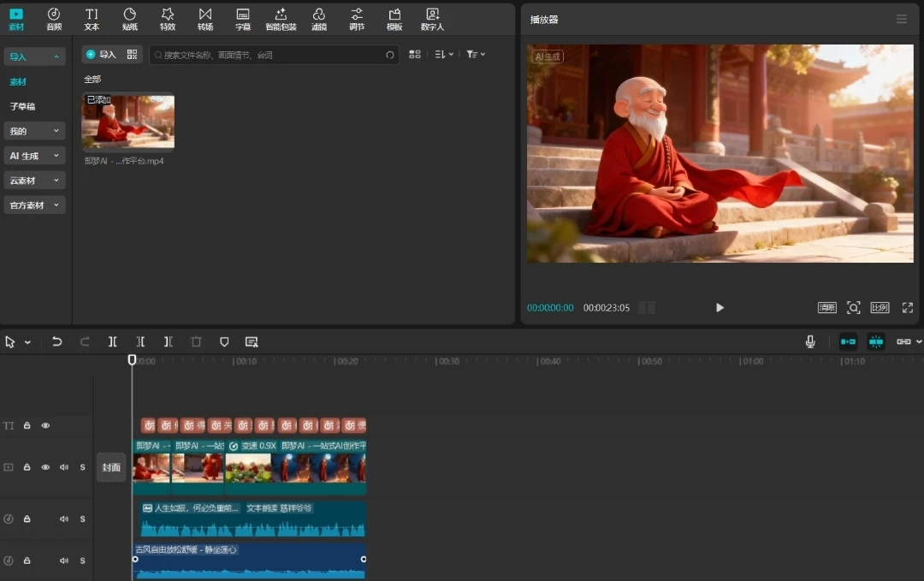Screen dimensions: 924x581
Task: Click the 导入 import button with plus icon
Action: pyautogui.click(x=101, y=54)
